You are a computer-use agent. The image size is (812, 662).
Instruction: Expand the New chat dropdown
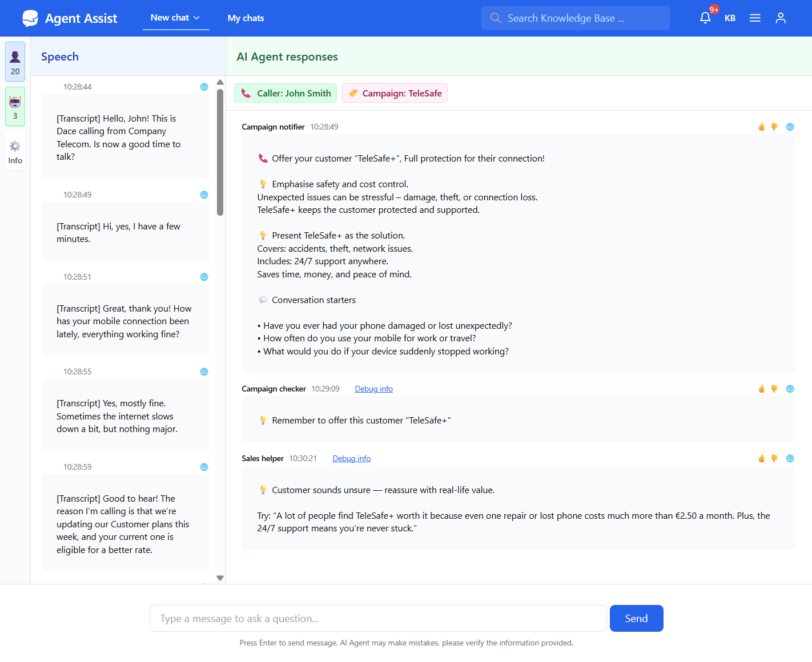click(x=175, y=18)
